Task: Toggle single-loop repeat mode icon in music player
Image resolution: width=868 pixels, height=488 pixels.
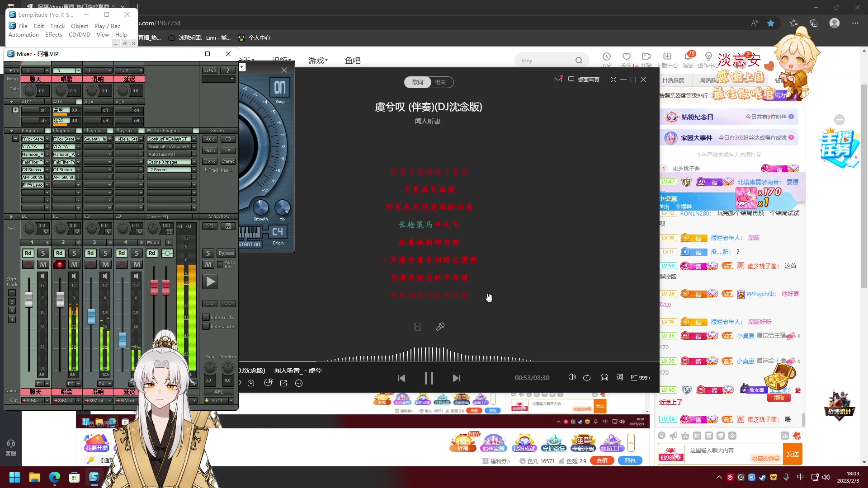Action: pyautogui.click(x=587, y=377)
